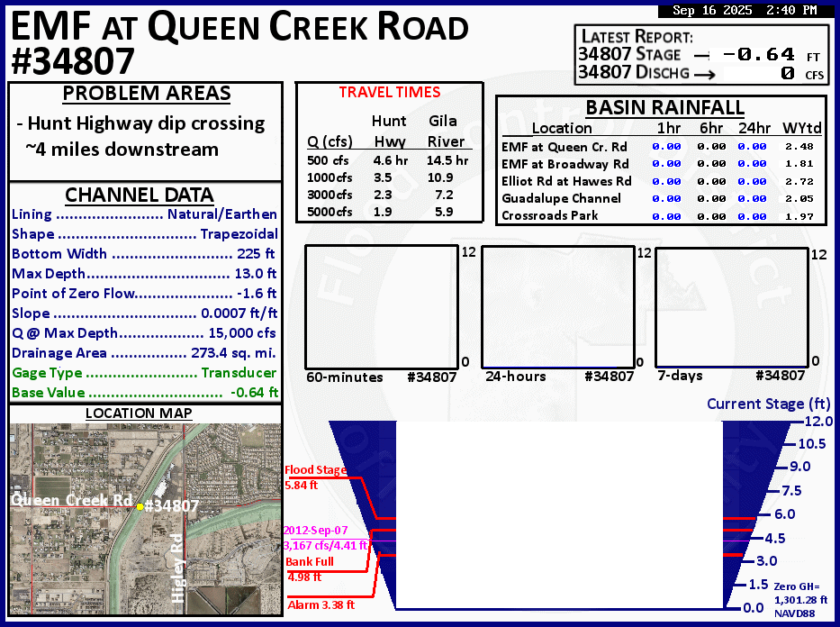Click the Higley Rd map label
The height and width of the screenshot is (627, 840).
[178, 568]
